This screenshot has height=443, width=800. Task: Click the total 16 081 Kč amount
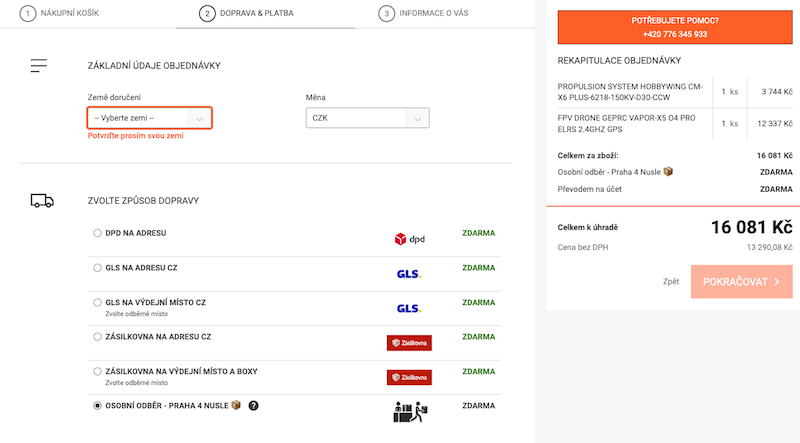click(x=752, y=227)
